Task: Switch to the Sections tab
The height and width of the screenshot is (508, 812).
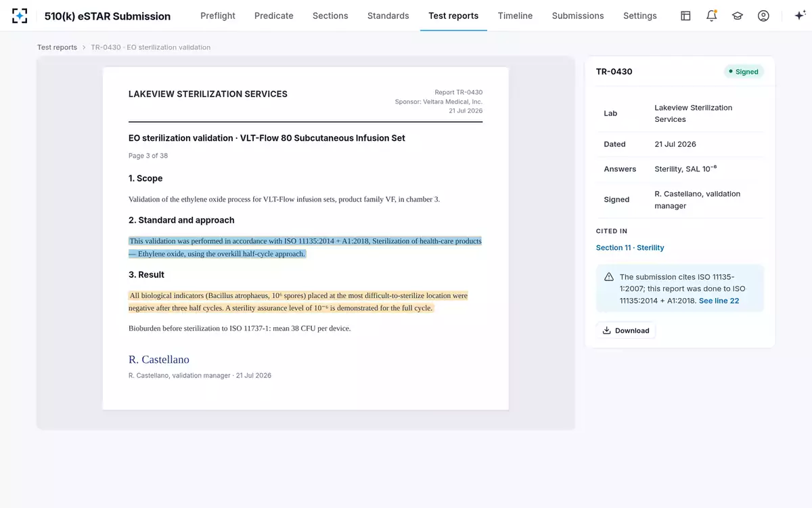Action: [x=330, y=16]
